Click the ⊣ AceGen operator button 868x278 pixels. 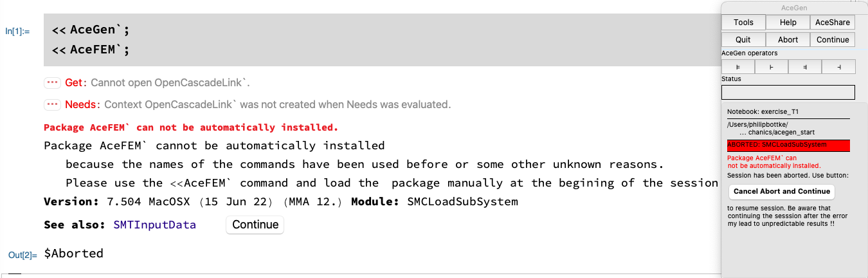pos(839,67)
